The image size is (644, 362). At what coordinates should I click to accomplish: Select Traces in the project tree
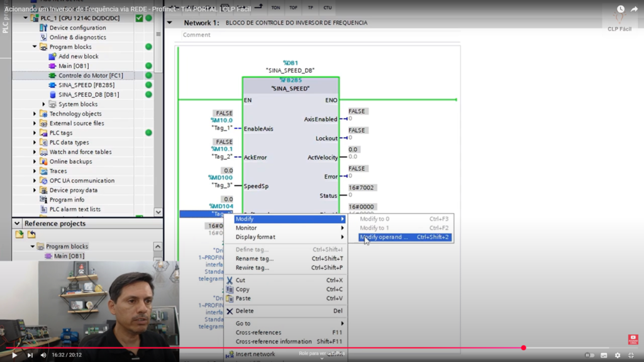click(58, 171)
